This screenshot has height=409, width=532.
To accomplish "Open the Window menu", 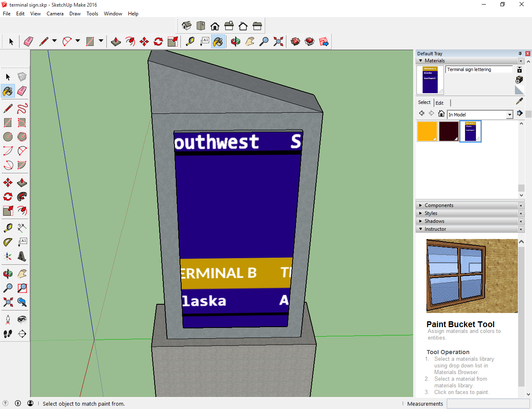I will coord(113,14).
